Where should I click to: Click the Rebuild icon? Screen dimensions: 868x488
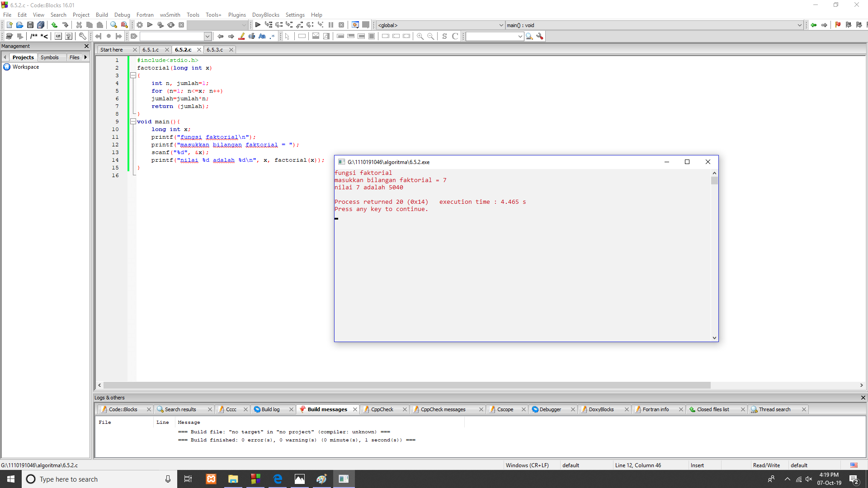click(x=171, y=25)
